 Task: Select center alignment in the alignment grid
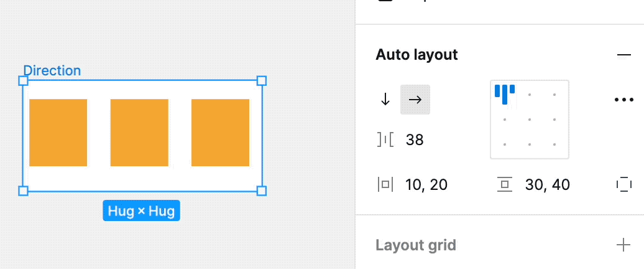[529, 120]
